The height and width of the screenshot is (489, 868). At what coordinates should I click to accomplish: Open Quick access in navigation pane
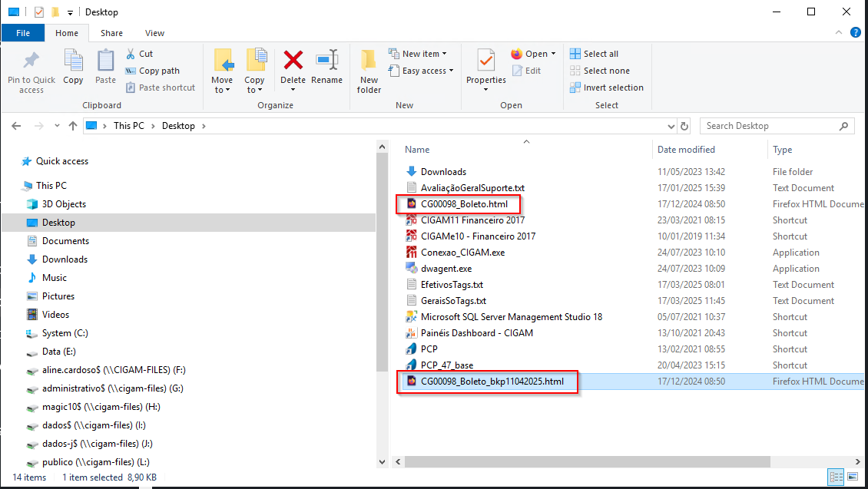(62, 161)
